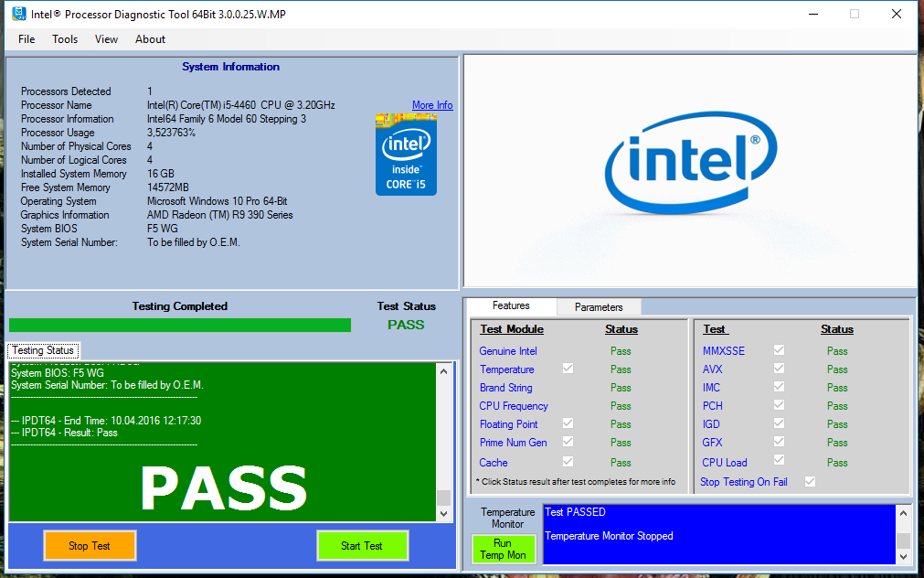924x578 pixels.
Task: Click the Brand String test module
Action: 505,388
